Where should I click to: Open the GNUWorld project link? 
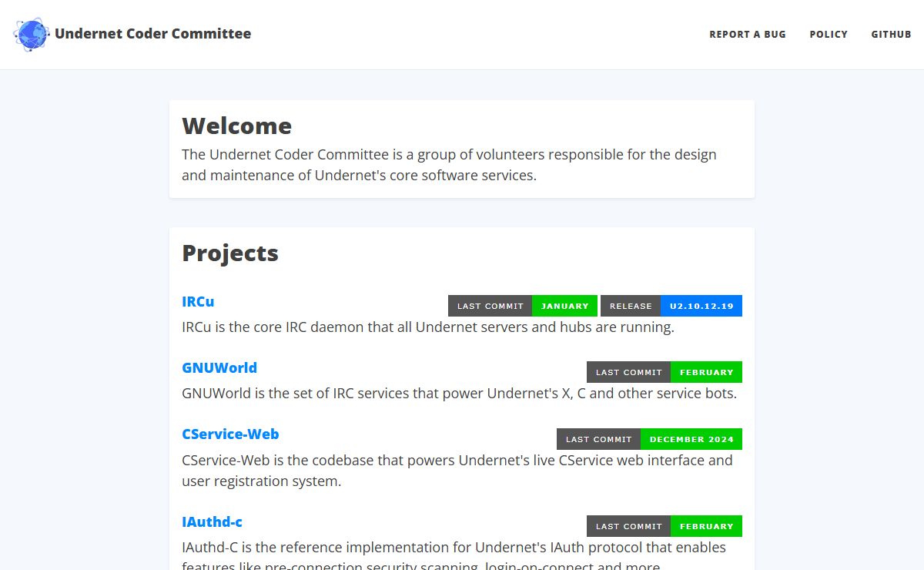tap(219, 367)
